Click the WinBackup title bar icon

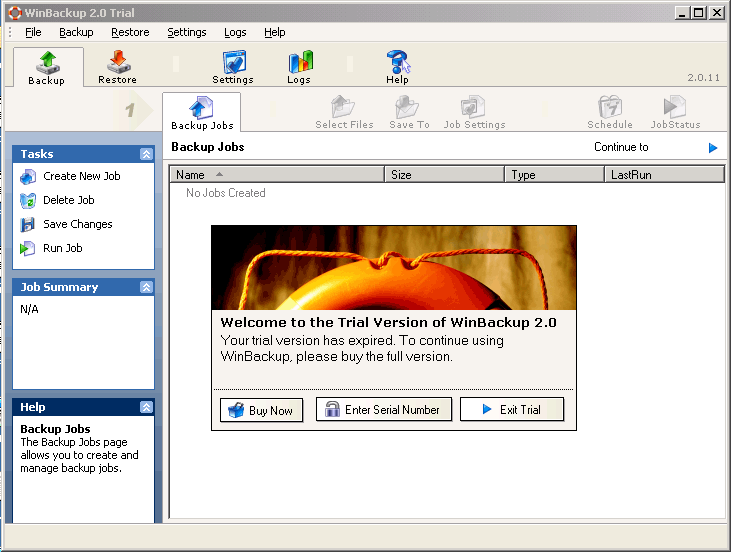[x=15, y=13]
